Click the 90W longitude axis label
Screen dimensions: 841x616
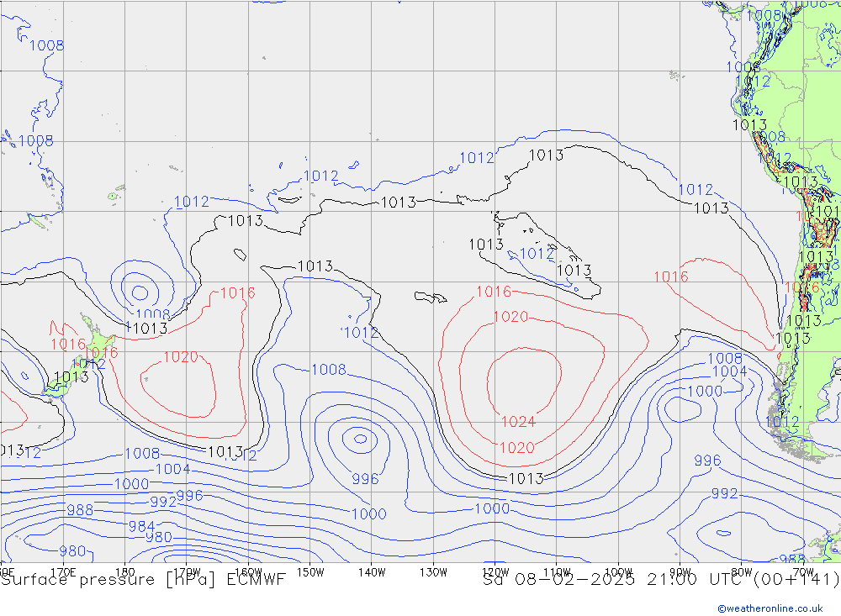(x=680, y=572)
